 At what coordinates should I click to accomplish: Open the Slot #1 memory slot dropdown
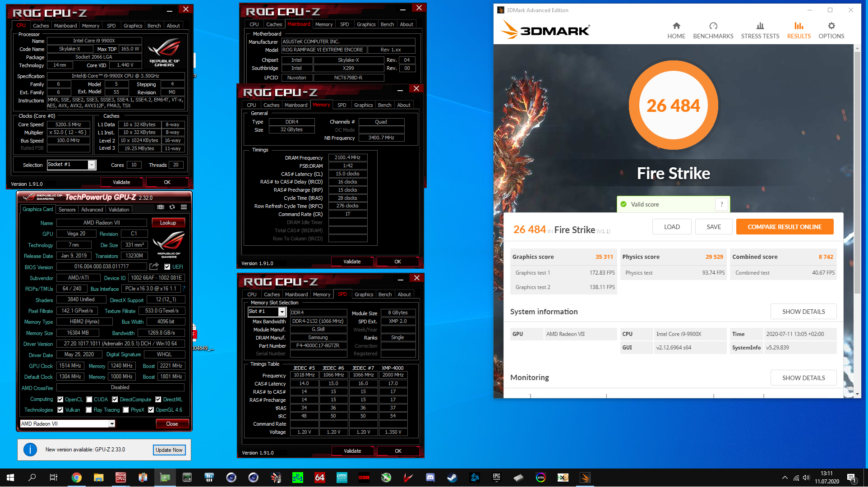coord(282,312)
